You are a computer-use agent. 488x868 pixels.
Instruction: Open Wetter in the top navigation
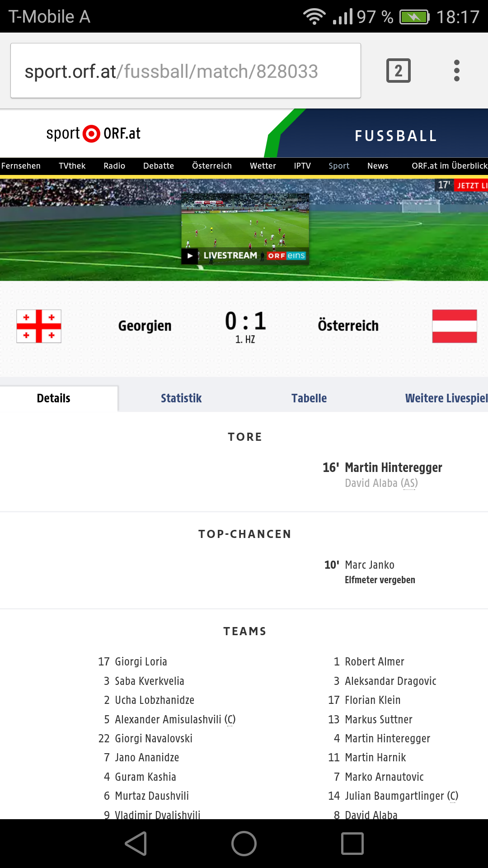coord(263,166)
